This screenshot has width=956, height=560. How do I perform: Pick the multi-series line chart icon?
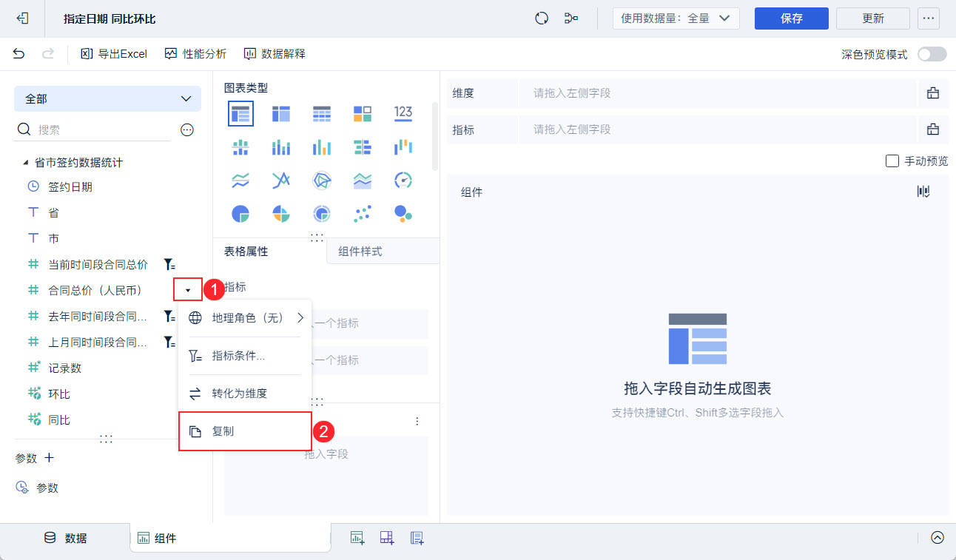(281, 180)
